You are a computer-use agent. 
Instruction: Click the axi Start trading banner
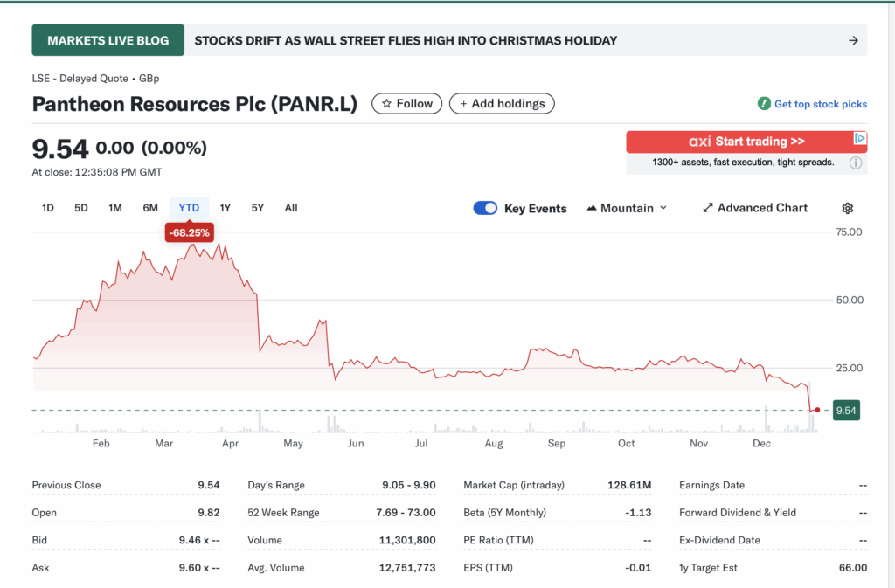coord(746,141)
